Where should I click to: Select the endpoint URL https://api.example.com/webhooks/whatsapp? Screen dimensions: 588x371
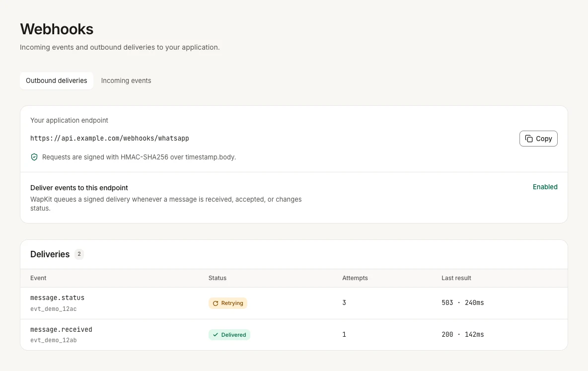109,139
